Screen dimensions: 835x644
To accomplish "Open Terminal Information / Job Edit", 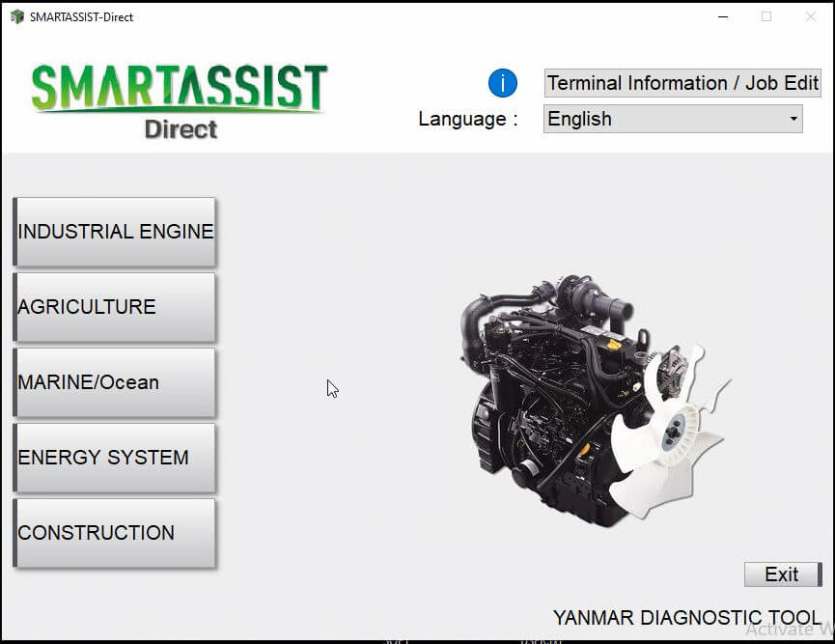I will pos(682,83).
